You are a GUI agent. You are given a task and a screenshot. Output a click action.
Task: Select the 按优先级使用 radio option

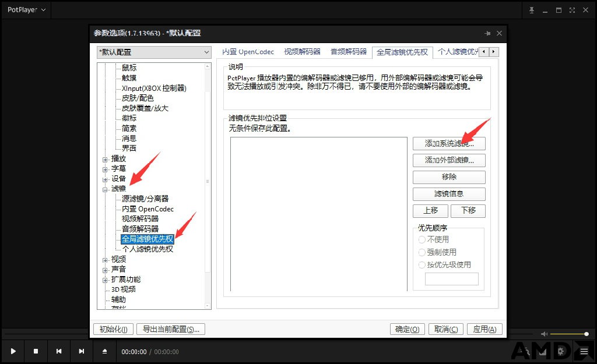422,265
